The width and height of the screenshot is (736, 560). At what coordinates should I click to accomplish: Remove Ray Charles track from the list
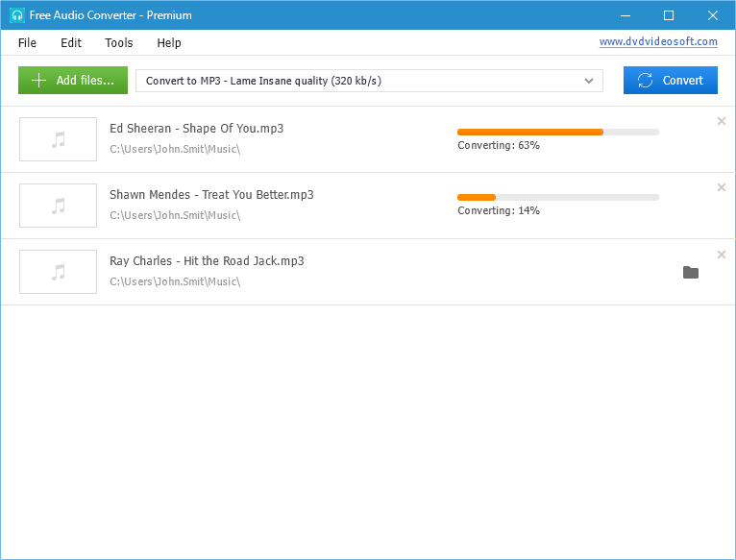tap(722, 255)
